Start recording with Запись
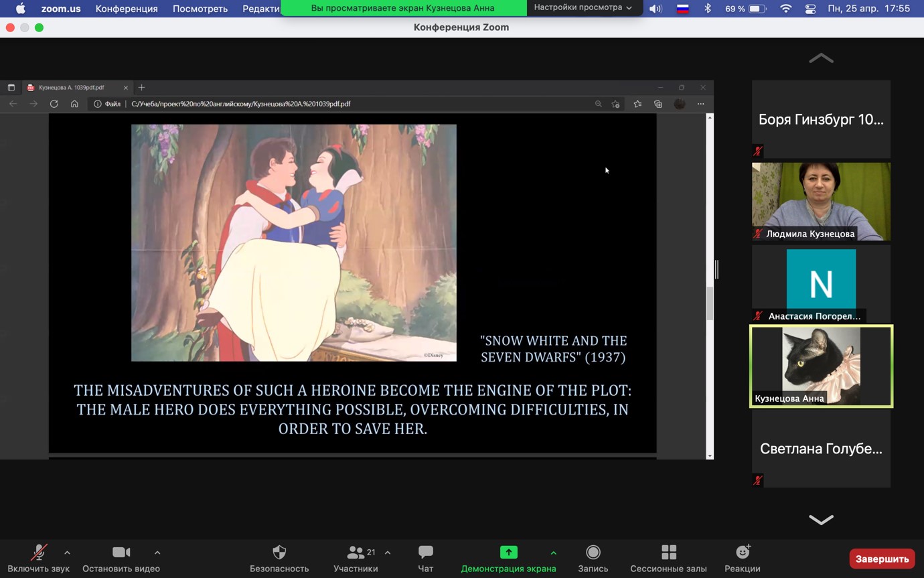This screenshot has height=578, width=924. (x=593, y=559)
